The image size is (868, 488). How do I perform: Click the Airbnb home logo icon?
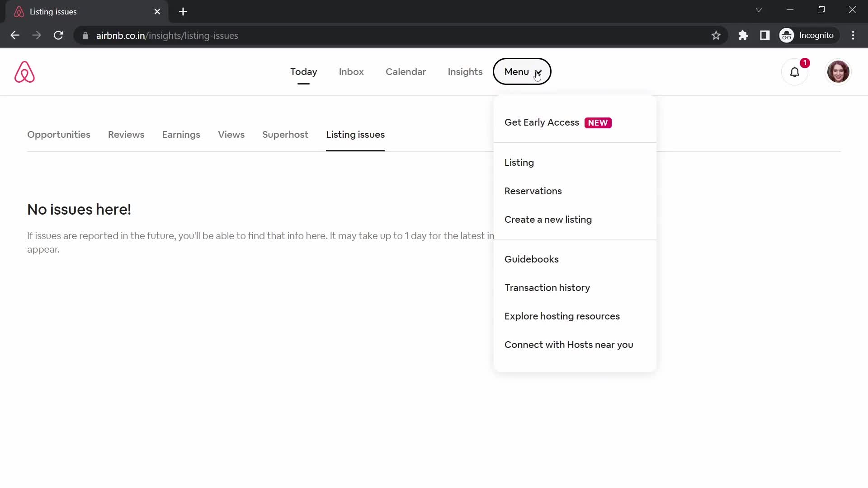tap(25, 72)
